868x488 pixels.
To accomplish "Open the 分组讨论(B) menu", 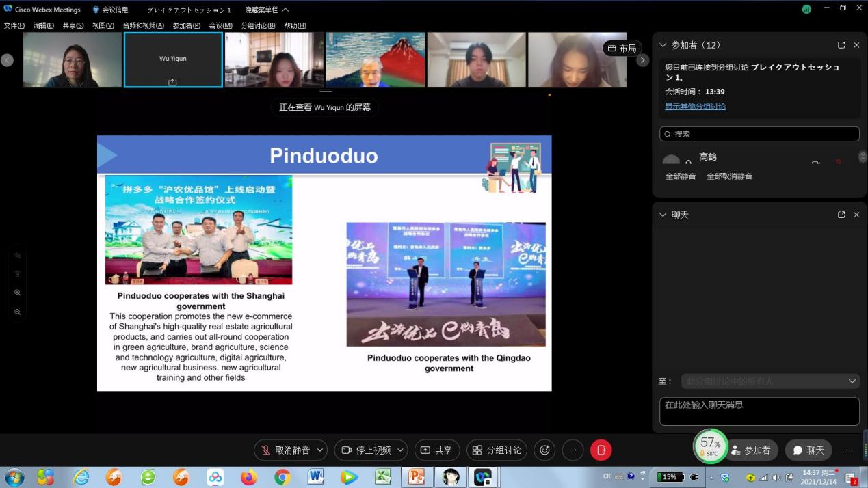I will click(x=258, y=25).
